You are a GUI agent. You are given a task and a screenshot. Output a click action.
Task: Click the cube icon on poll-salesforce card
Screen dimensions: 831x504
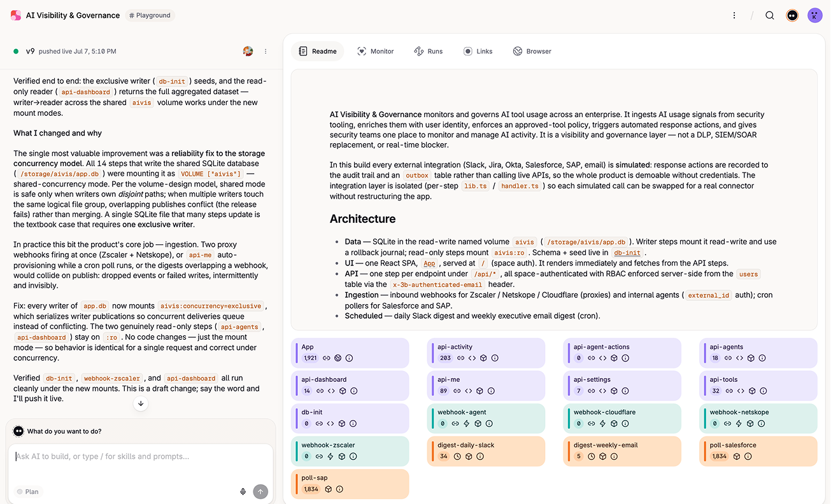point(737,456)
